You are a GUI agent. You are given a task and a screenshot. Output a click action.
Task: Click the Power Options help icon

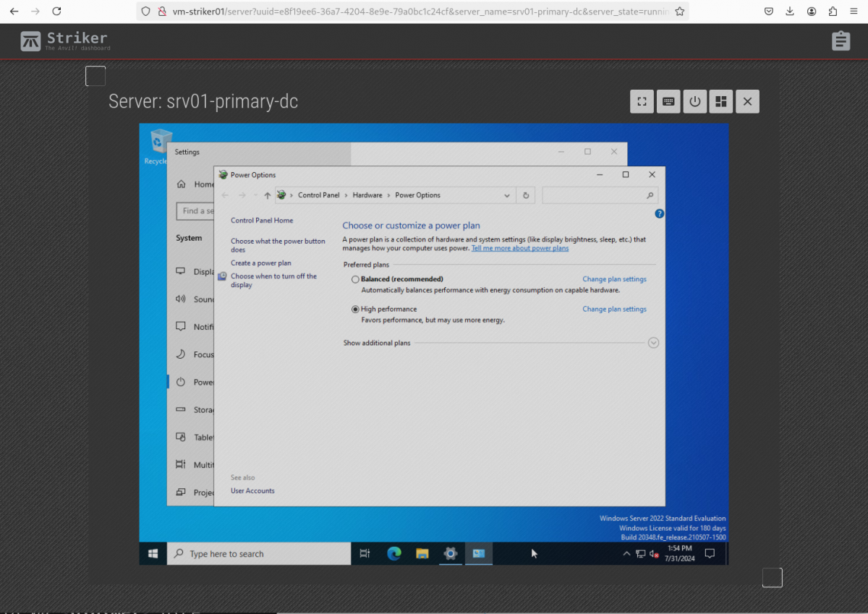pos(659,214)
